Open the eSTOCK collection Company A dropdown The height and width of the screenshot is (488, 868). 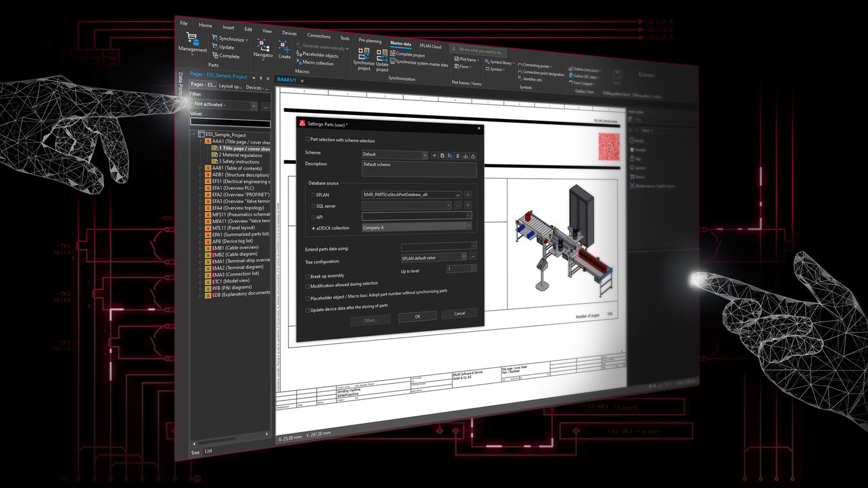click(469, 226)
